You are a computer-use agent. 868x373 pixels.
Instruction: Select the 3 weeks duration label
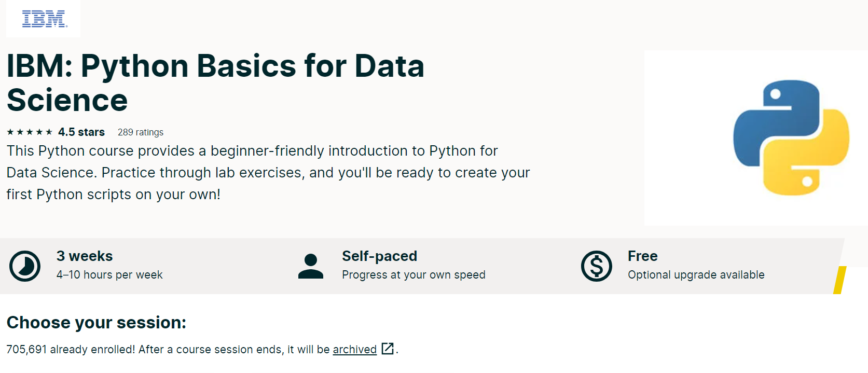[85, 256]
